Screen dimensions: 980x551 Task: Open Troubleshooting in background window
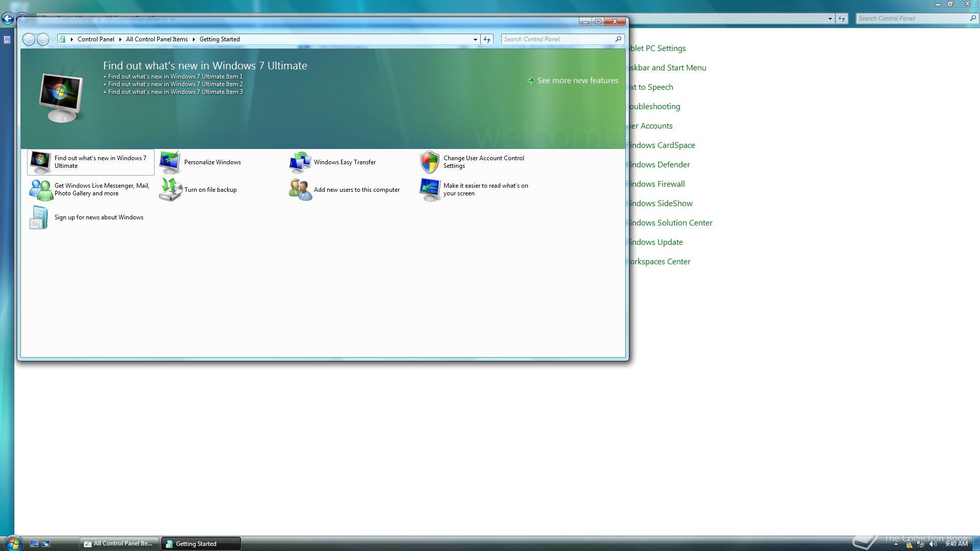[x=654, y=107]
